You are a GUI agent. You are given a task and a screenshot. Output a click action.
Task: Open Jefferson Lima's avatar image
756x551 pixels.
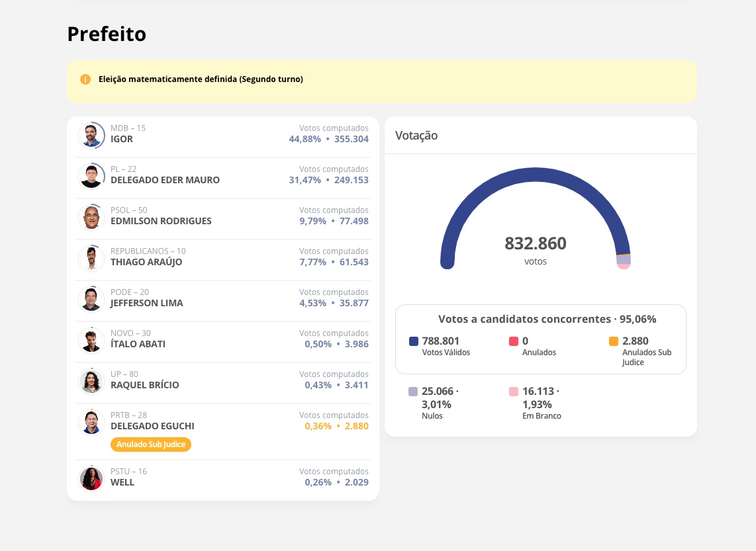91,299
